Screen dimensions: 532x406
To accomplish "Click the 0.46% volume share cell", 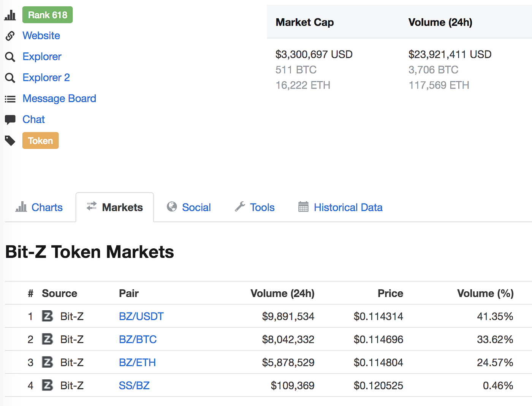I will click(498, 386).
